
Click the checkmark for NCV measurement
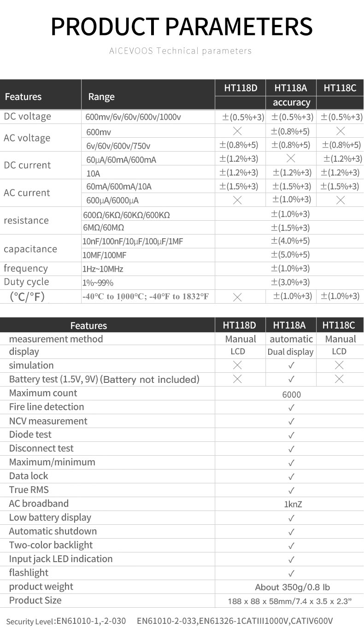291,422
